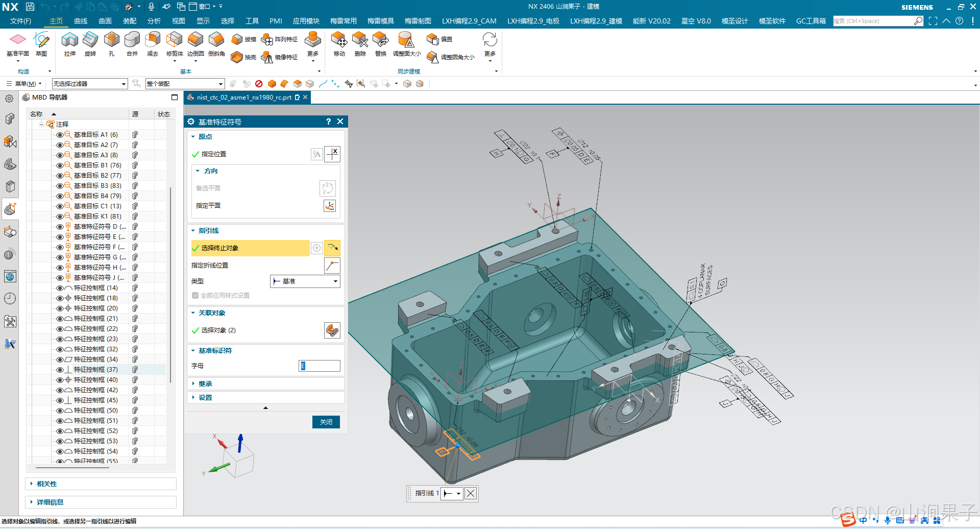Open the 指引线 1 arrow style dropdown
980x529 pixels.
(452, 493)
